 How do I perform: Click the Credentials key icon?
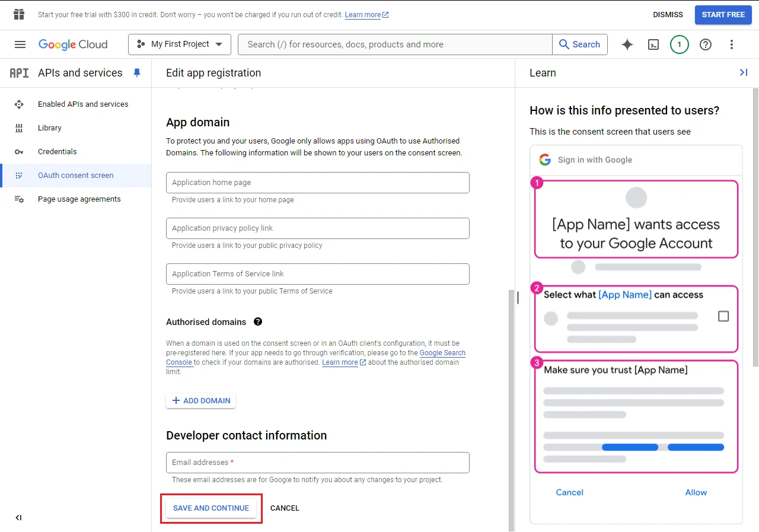(x=19, y=152)
